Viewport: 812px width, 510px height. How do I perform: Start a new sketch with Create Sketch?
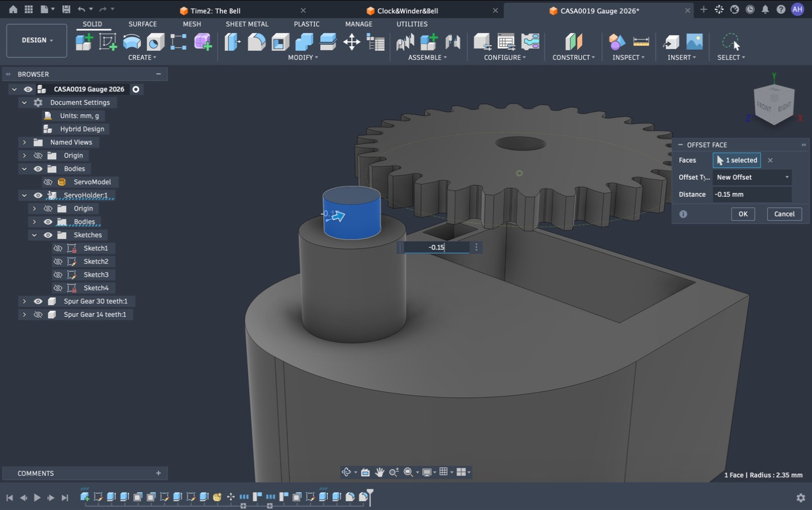[108, 41]
